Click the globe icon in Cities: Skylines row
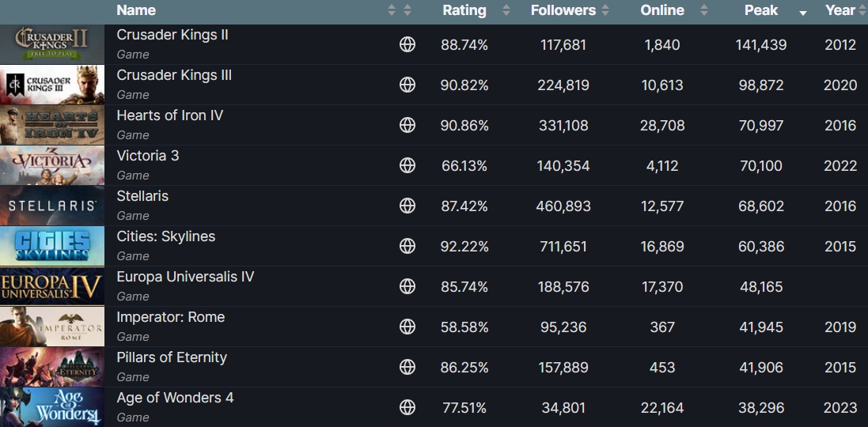868x427 pixels. coord(407,247)
